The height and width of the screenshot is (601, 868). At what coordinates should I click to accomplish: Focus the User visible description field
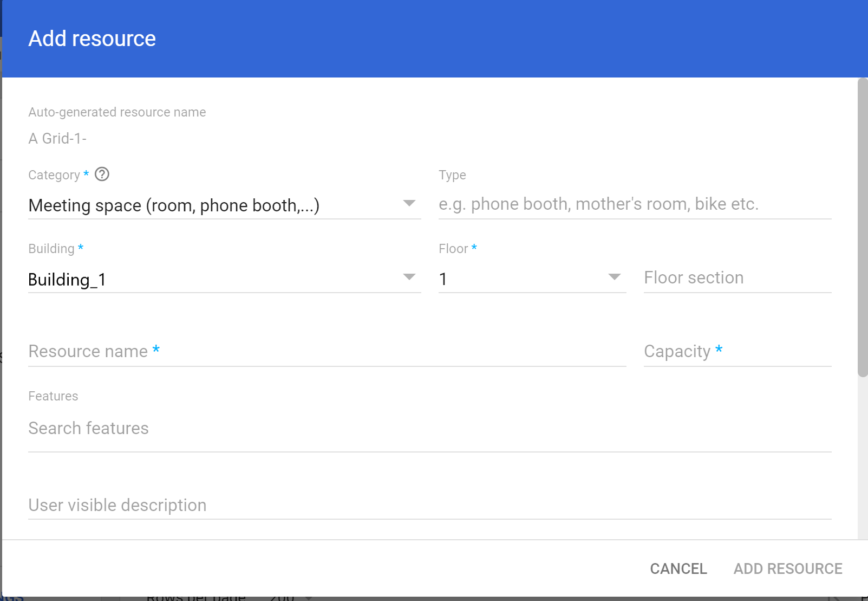click(x=429, y=505)
